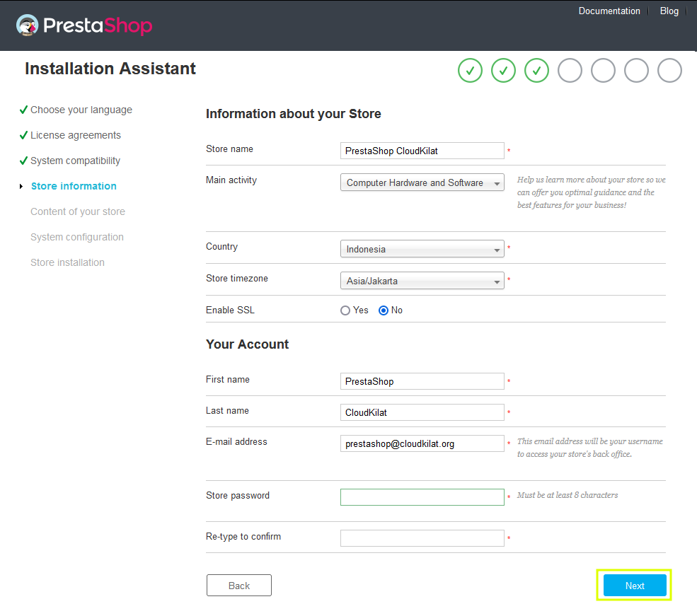697x616 pixels.
Task: Click the first completed step circle
Action: (470, 71)
